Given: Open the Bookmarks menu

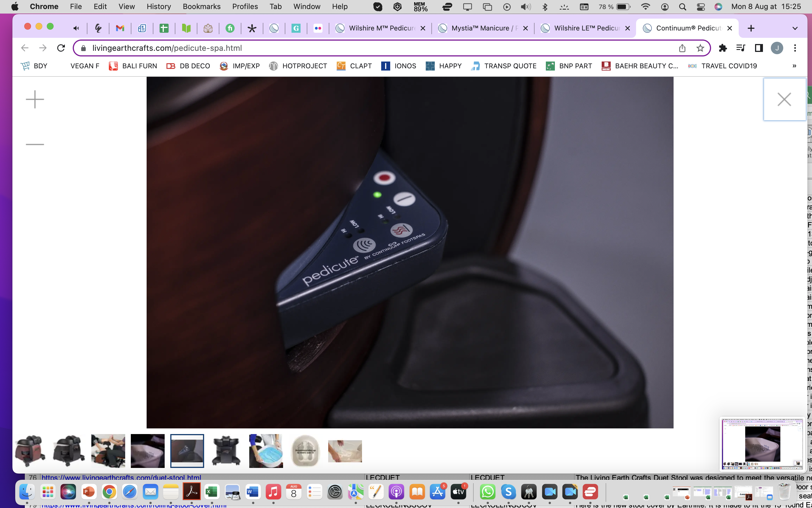Looking at the screenshot, I should [x=202, y=6].
